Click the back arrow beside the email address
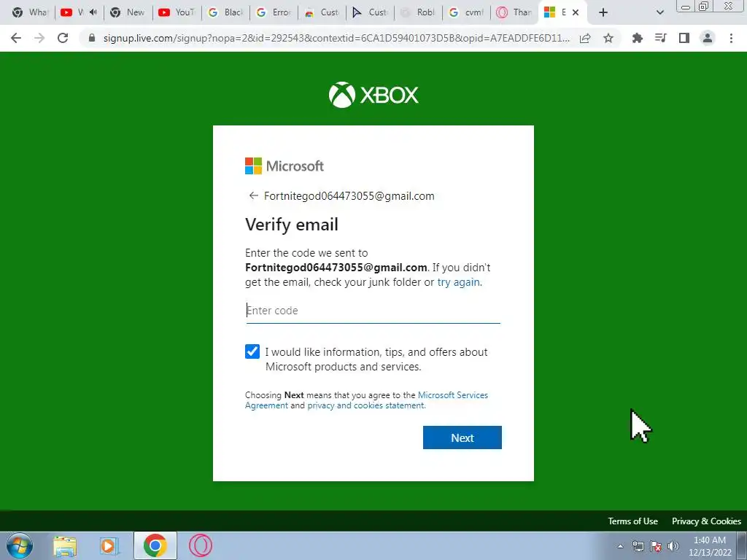The height and width of the screenshot is (560, 747). (x=253, y=195)
